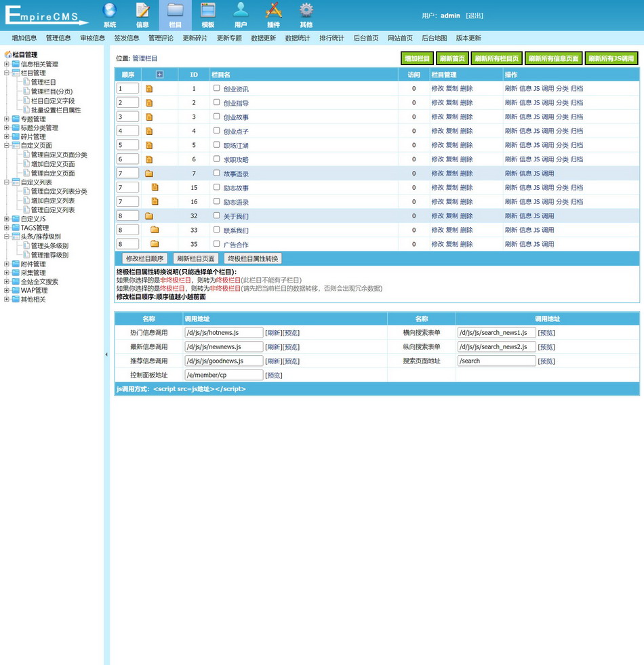Select the 栏目 folder icon in header
This screenshot has width=644, height=665.
click(175, 9)
